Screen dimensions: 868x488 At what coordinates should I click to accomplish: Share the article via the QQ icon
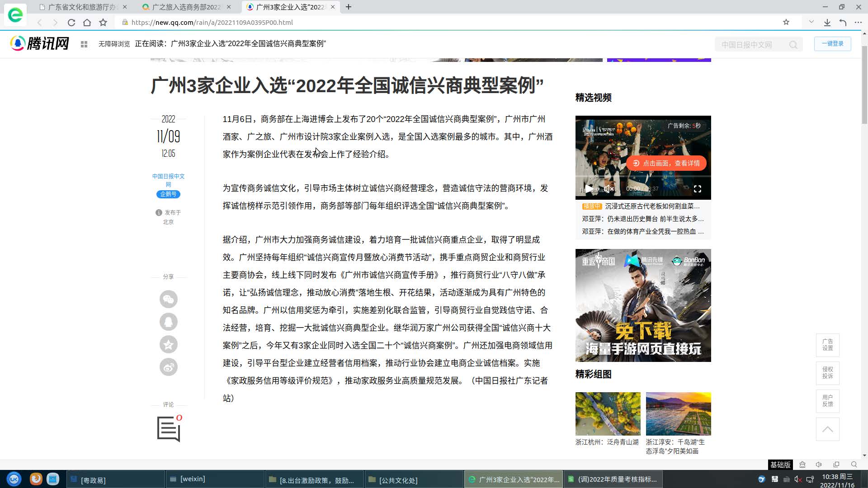coord(168,322)
